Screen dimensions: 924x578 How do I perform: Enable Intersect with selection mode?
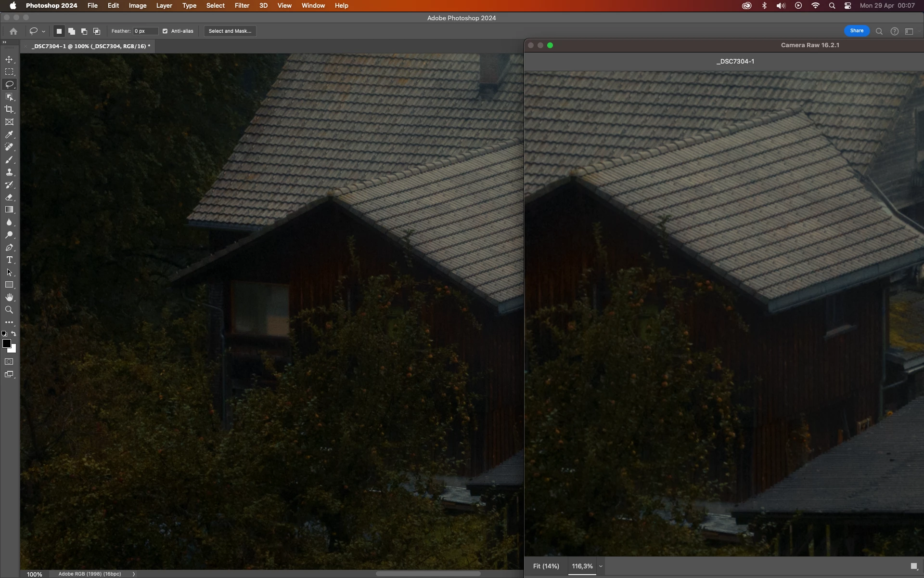click(97, 31)
